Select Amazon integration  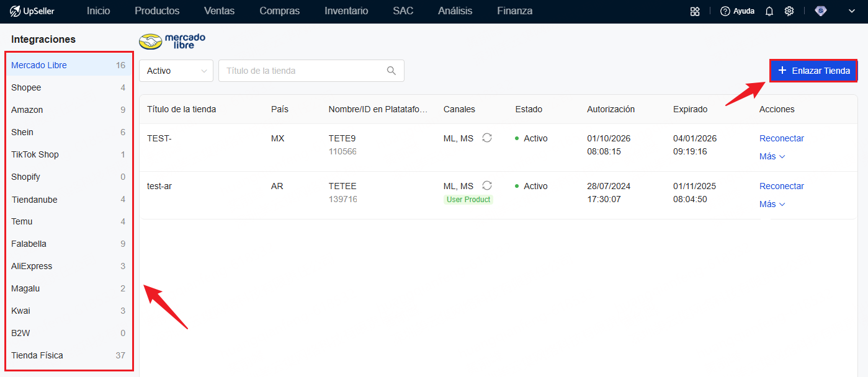[68, 110]
